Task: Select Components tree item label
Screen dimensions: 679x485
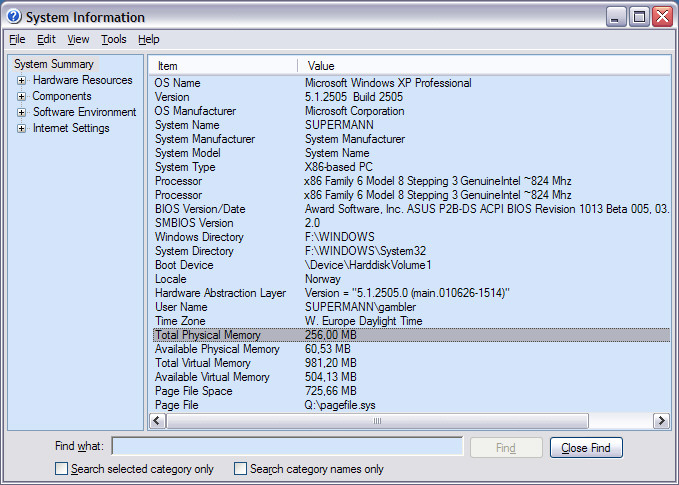Action: pyautogui.click(x=62, y=96)
